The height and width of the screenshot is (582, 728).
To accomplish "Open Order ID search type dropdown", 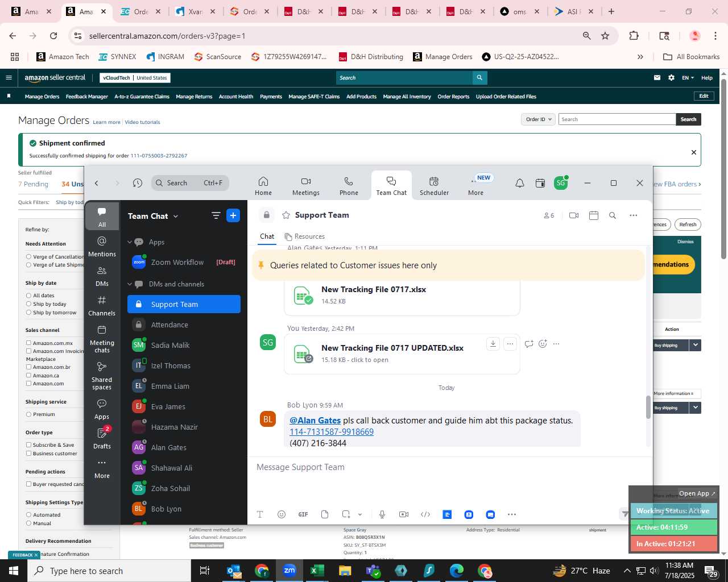I will tap(538, 119).
